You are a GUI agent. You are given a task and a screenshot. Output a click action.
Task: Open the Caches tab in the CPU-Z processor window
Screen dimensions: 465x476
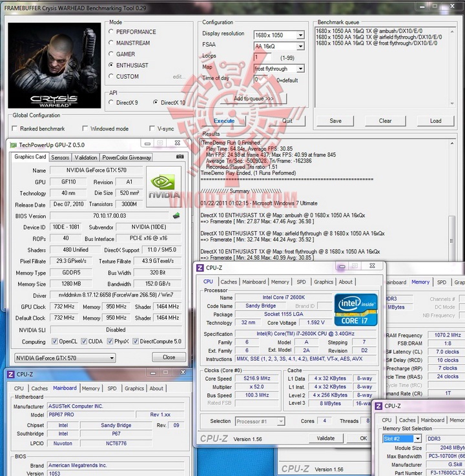[229, 282]
